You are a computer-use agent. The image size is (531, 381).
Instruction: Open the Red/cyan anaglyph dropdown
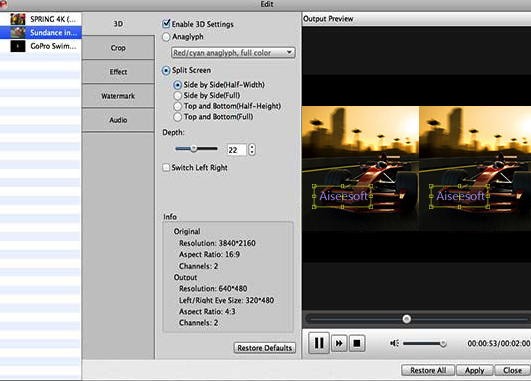[x=233, y=52]
